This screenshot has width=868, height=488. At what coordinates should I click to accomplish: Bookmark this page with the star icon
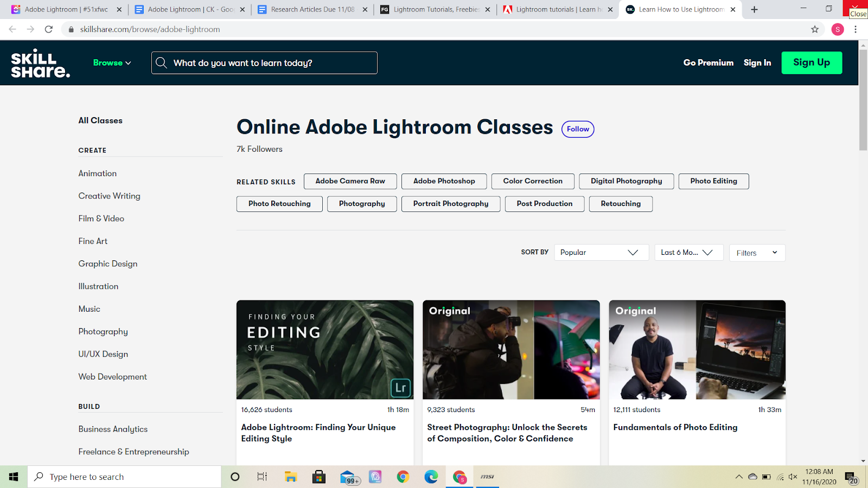point(815,29)
